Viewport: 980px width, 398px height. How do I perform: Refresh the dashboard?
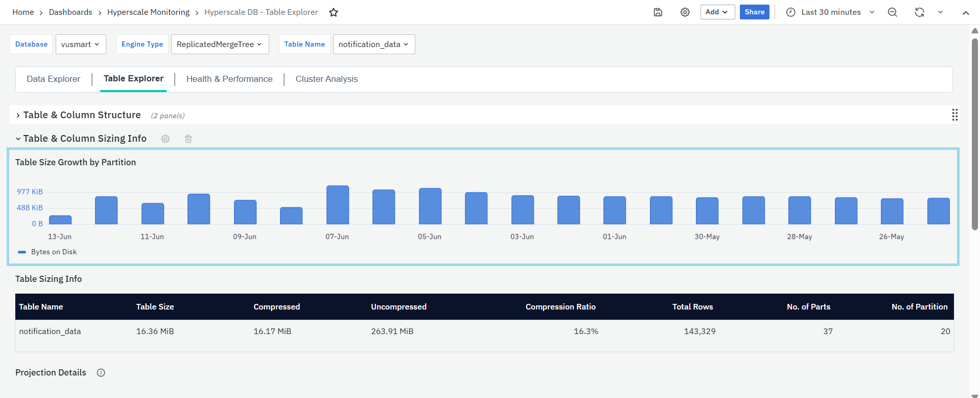[x=919, y=12]
